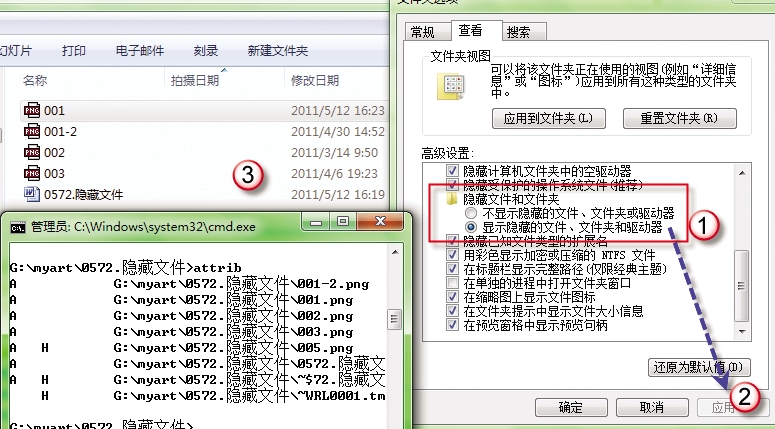Toggle 用彩色显示加密或压缩的 NTFS 文件 checkbox
775x429 pixels.
click(452, 255)
